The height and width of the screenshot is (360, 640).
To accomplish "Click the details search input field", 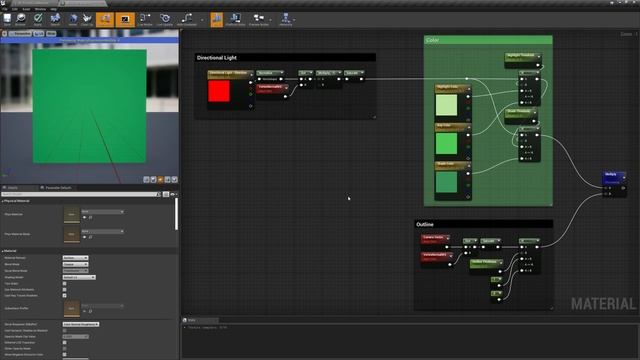I will click(81, 194).
